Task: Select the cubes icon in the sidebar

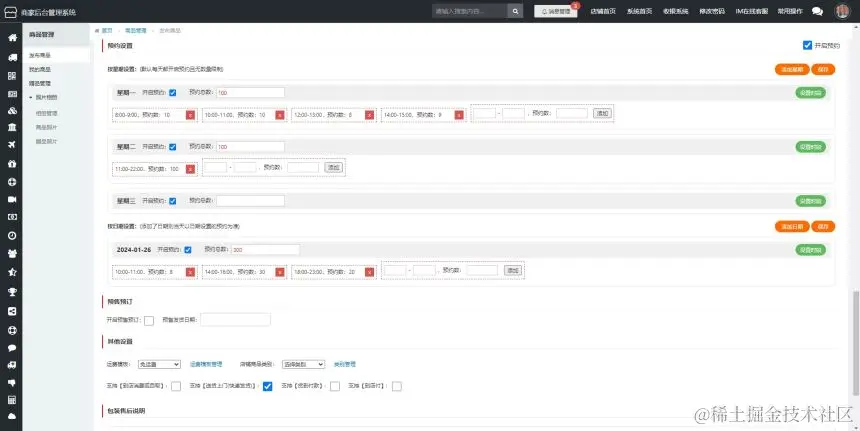Action: tap(12, 111)
